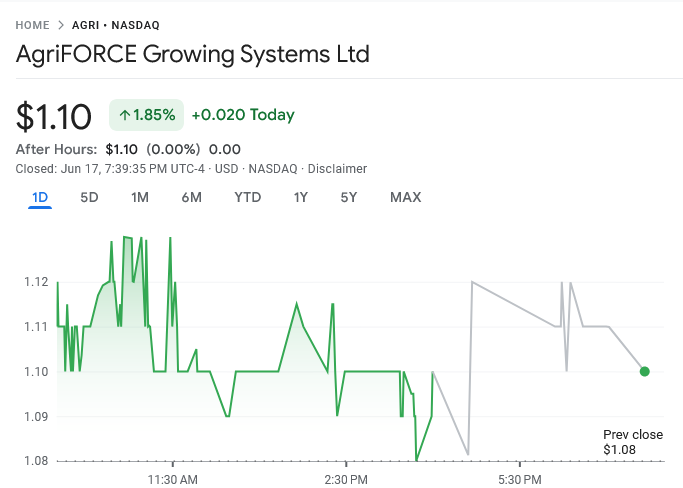Switch to the 5D chart tab
683x488 pixels.
tap(89, 197)
